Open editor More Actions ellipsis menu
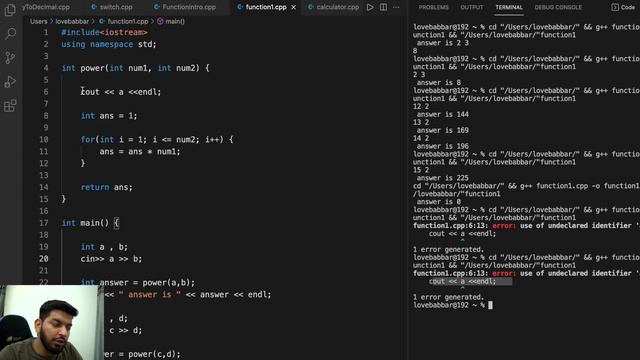 click(396, 7)
